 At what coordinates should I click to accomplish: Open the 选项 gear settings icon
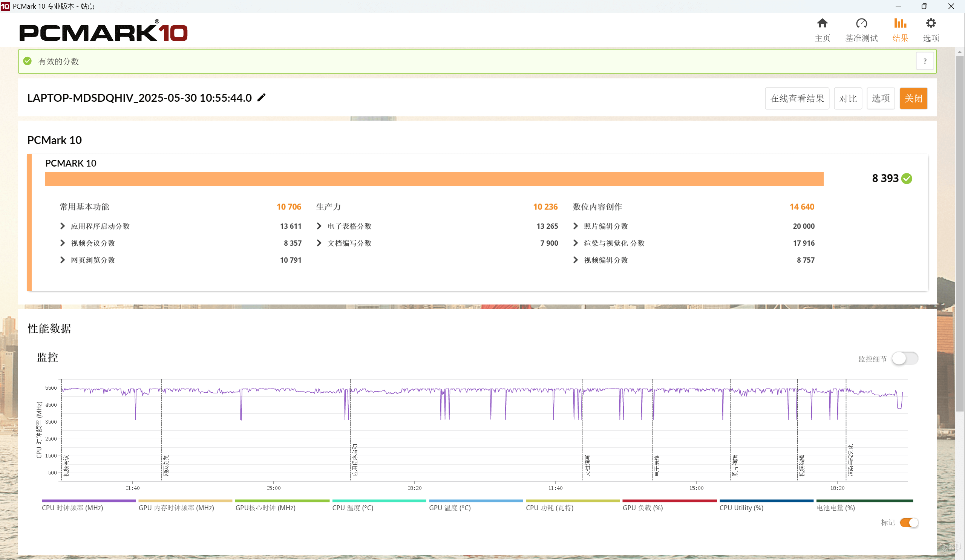[x=931, y=23]
